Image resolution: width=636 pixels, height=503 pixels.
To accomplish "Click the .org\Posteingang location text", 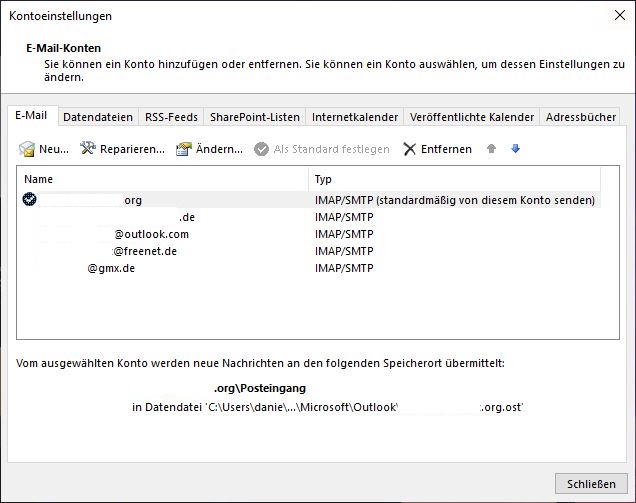I will click(260, 388).
